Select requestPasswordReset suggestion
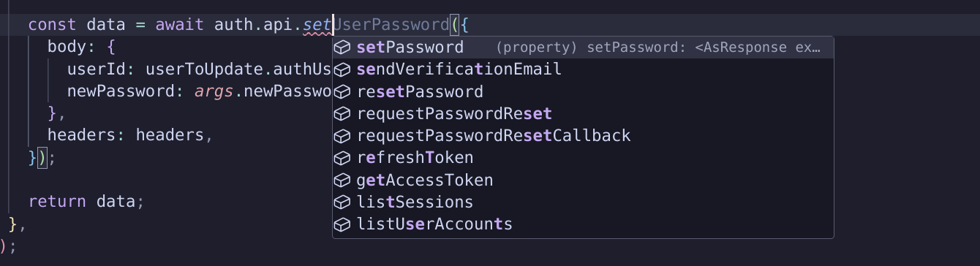The height and width of the screenshot is (266, 980). pyautogui.click(x=583, y=114)
